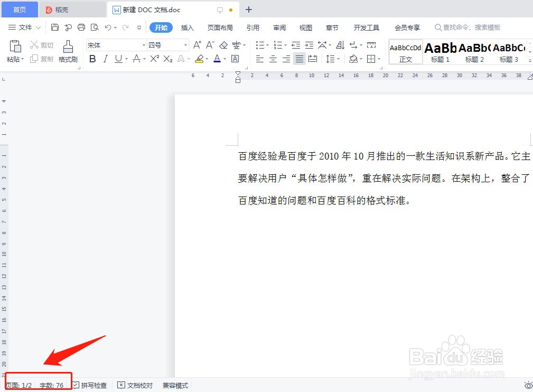Click the Print icon in quick access toolbar
This screenshot has width=533, height=392.
(x=81, y=27)
